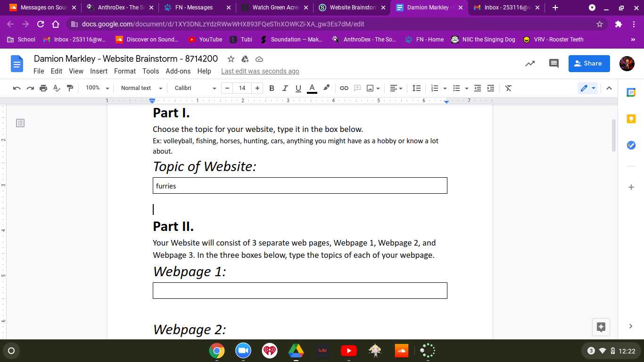Viewport: 644px width, 362px height.
Task: Click the blue Share button
Action: point(589,64)
